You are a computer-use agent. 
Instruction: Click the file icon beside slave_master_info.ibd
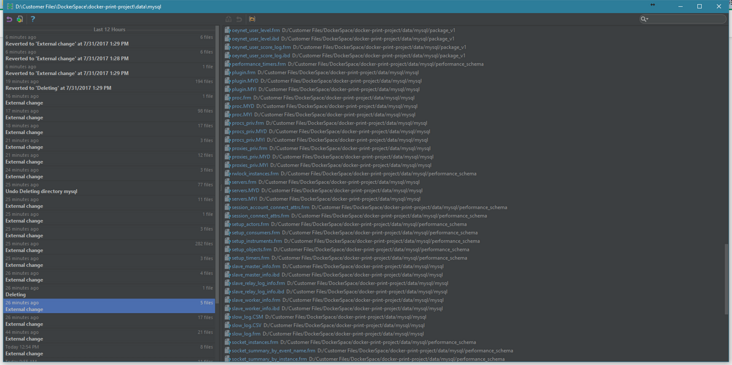pyautogui.click(x=228, y=275)
